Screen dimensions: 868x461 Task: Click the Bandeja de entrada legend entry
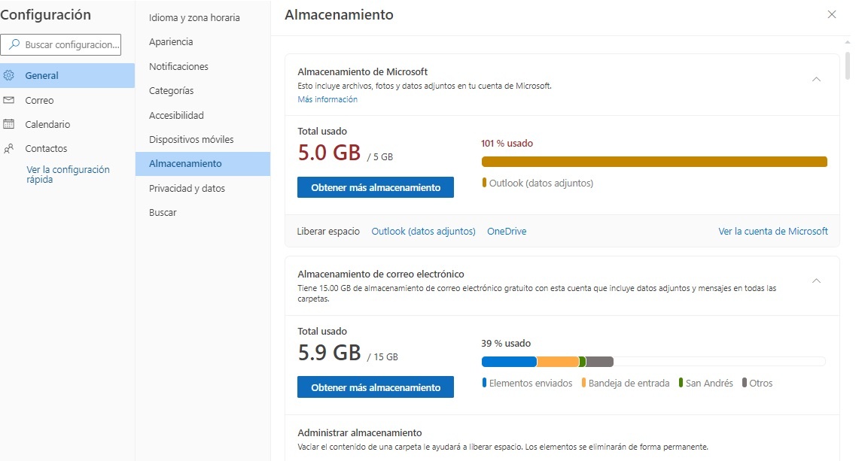625,383
